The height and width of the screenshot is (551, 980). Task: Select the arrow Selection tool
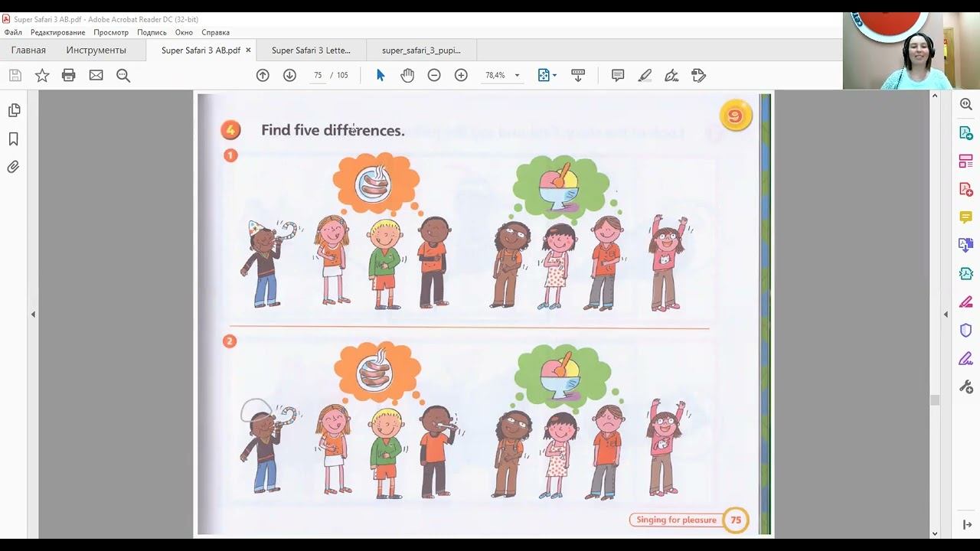click(381, 75)
